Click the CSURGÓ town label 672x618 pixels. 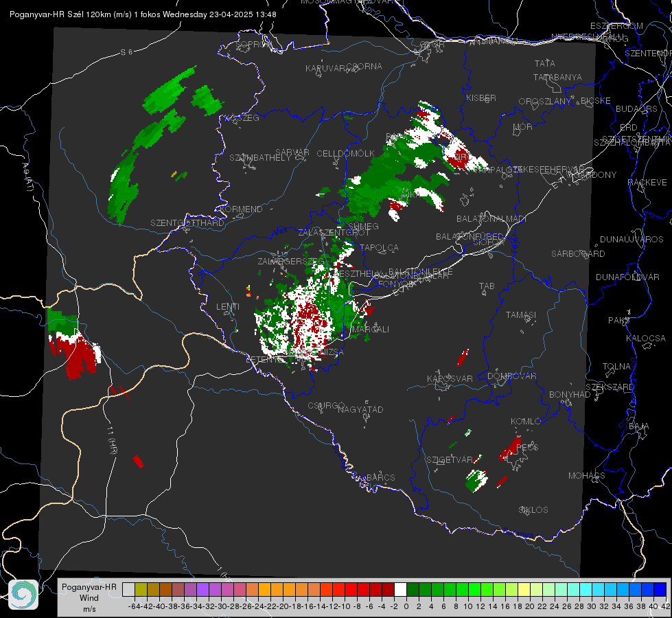point(326,406)
